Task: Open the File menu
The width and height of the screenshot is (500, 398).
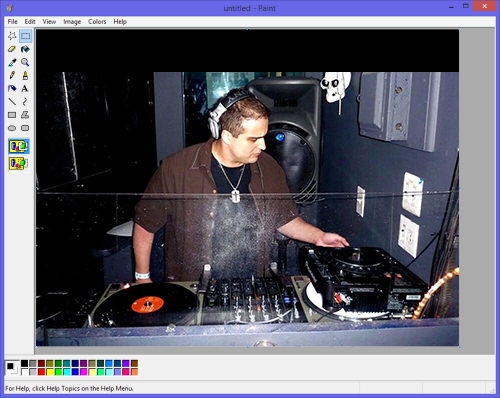Action: tap(13, 22)
